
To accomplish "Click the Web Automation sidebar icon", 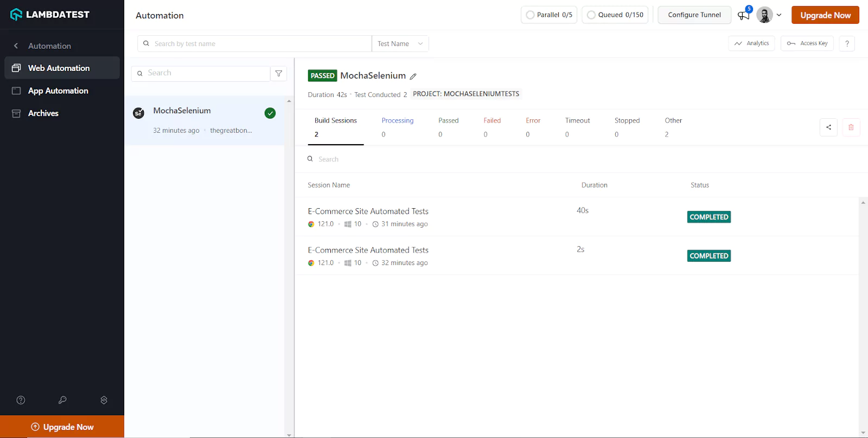I will [16, 68].
